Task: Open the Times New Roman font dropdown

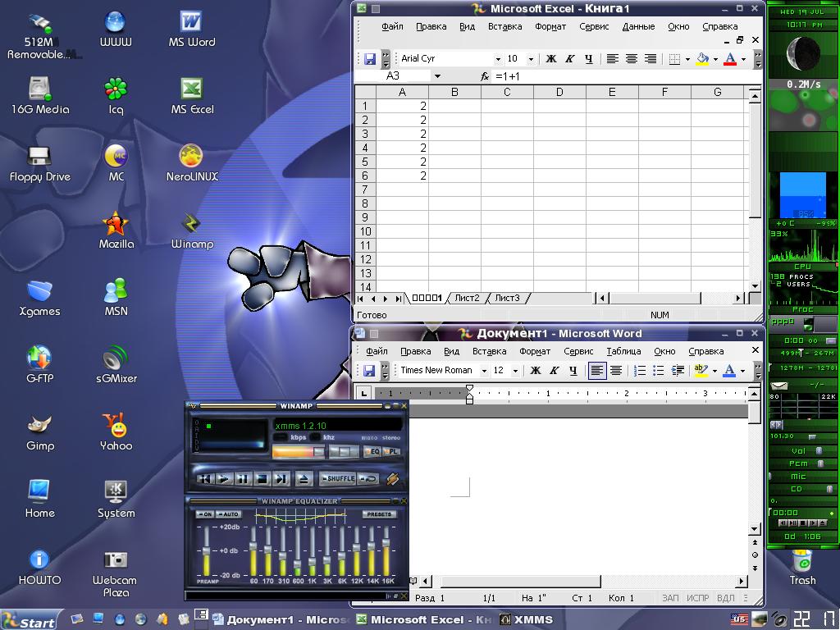Action: pos(484,371)
